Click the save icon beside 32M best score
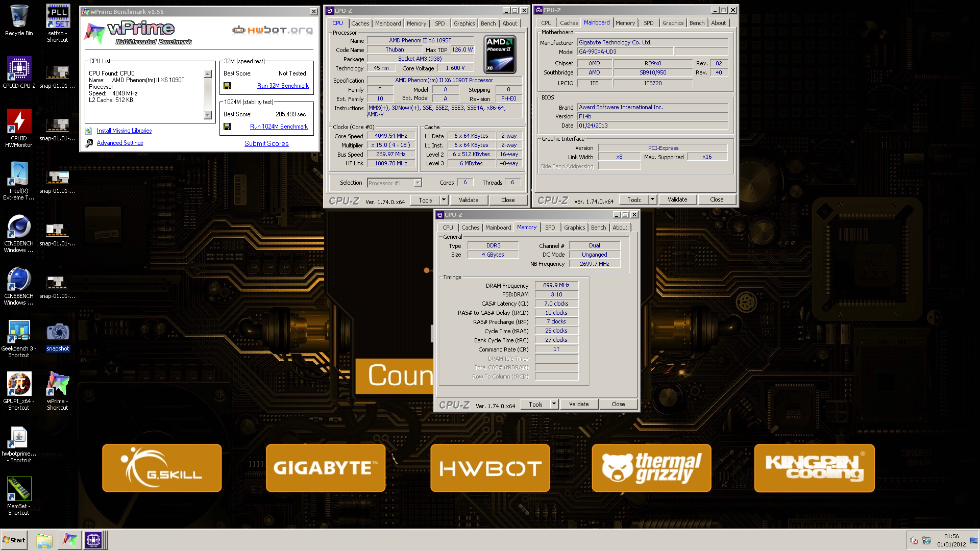This screenshot has width=980, height=551. [227, 86]
